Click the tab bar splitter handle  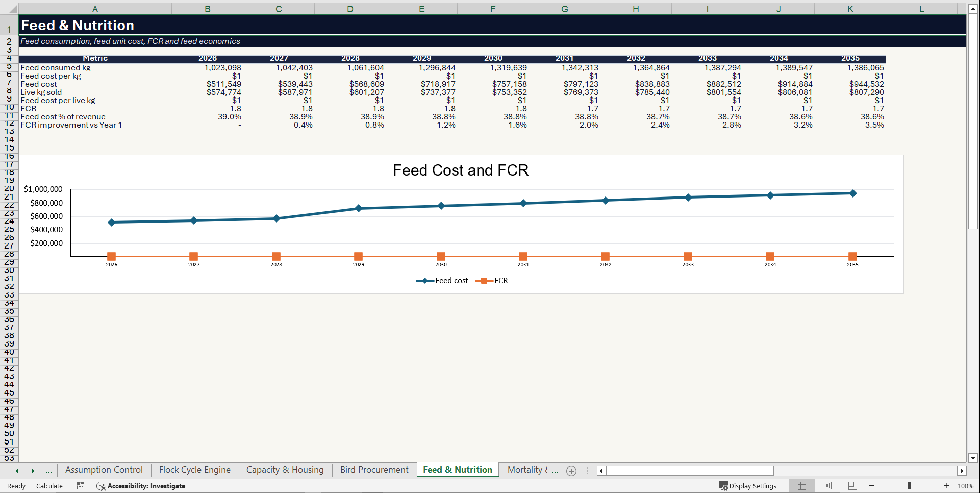point(587,471)
